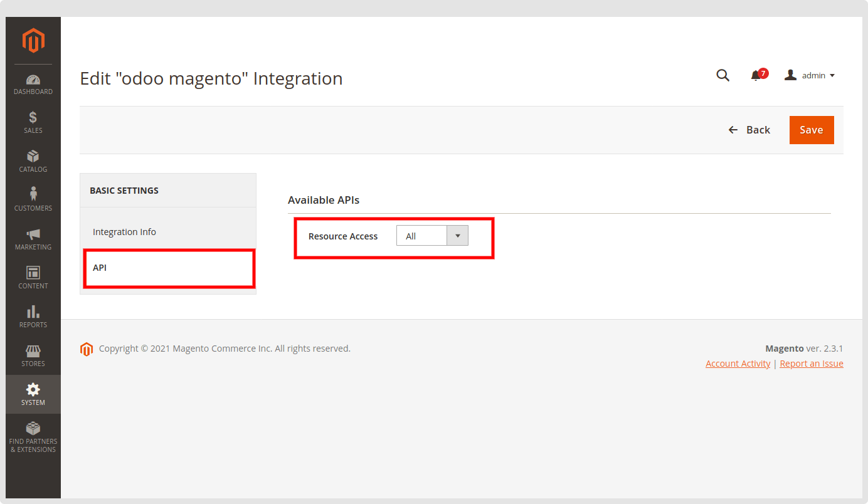Open the Stores storefront icon

point(33,350)
